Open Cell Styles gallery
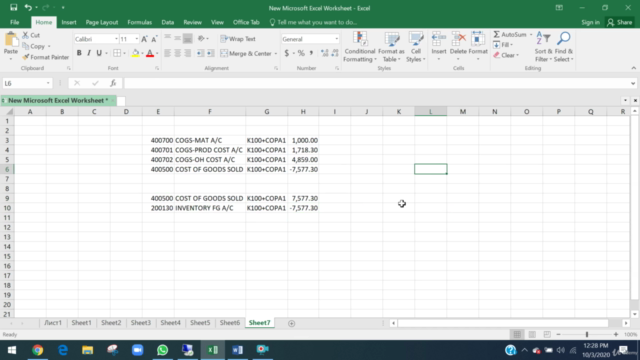The height and width of the screenshot is (360, 640). click(416, 47)
